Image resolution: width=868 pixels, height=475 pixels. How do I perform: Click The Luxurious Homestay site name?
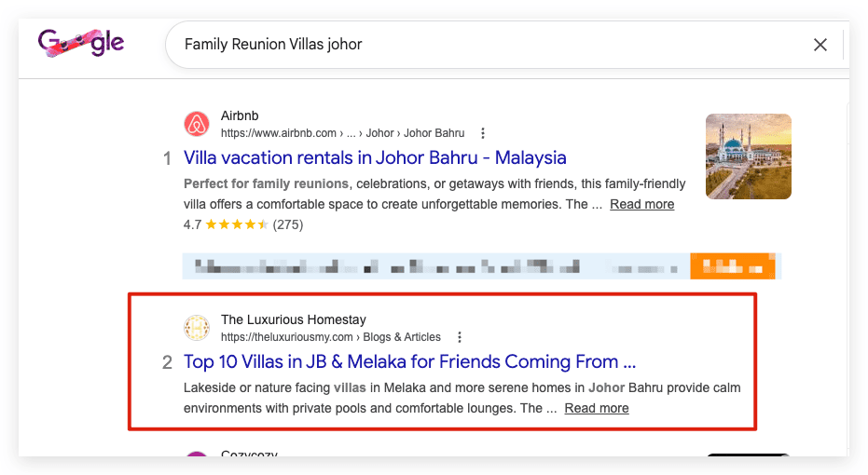294,319
